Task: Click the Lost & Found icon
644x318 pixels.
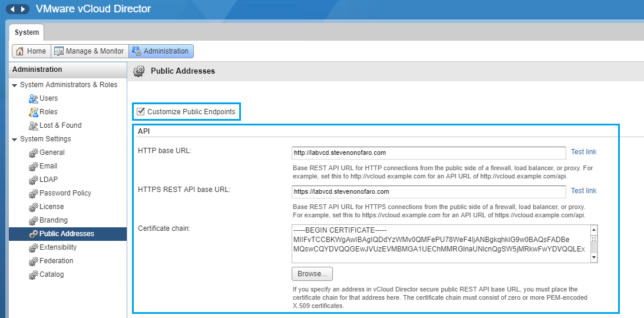Action: coord(34,125)
